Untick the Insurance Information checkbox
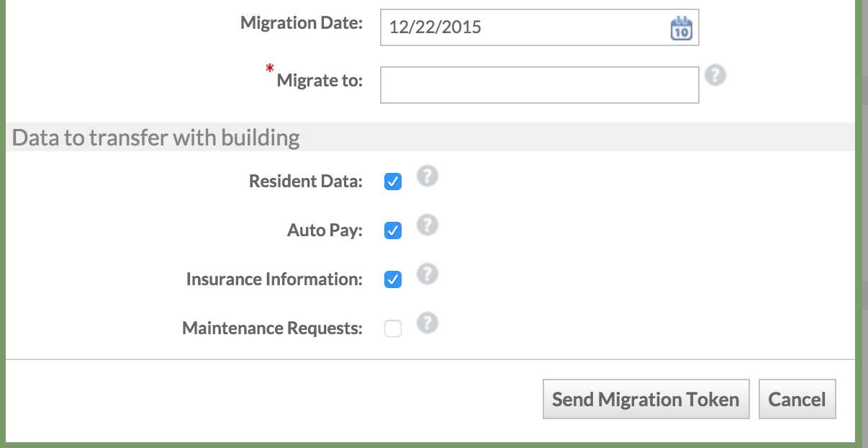The width and height of the screenshot is (868, 448). 393,279
